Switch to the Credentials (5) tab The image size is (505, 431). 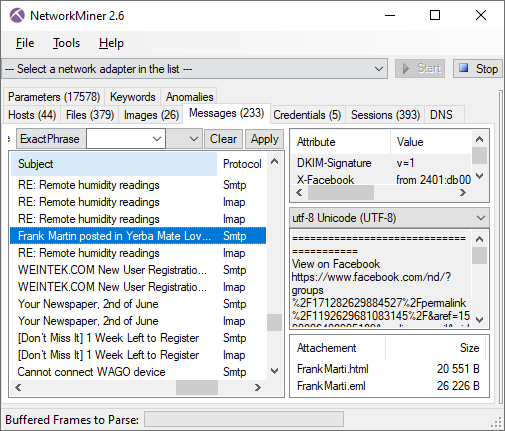[307, 115]
